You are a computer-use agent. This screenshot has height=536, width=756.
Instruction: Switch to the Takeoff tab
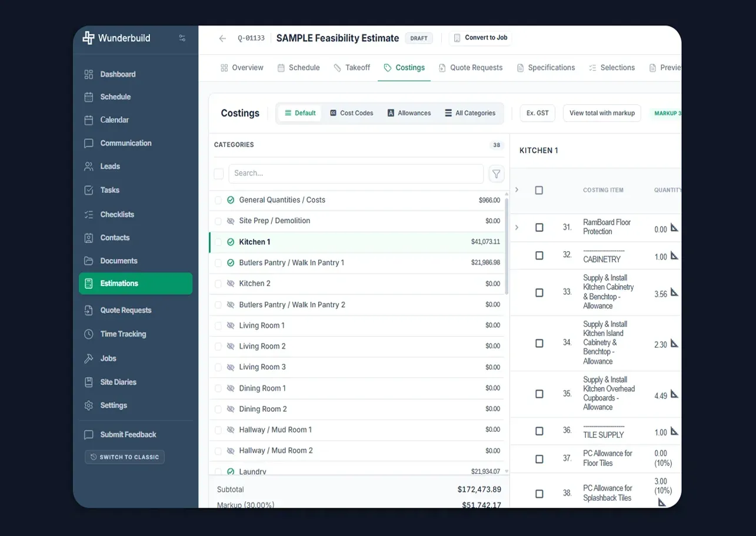352,68
